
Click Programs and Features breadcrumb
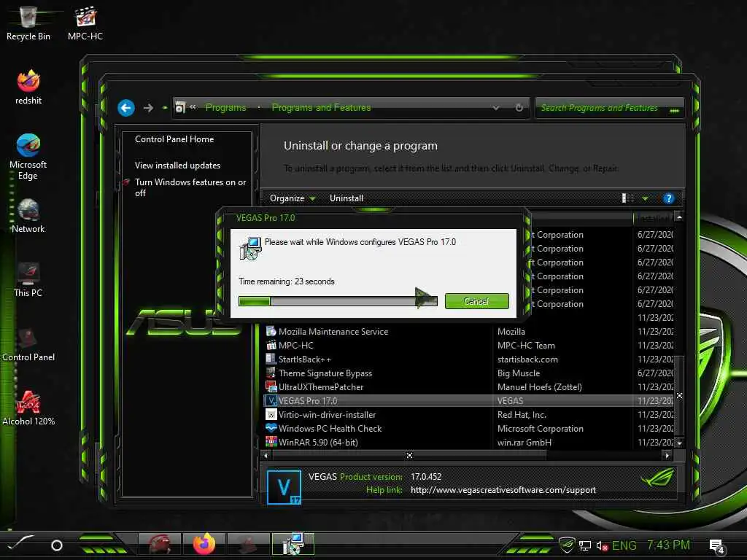tap(321, 108)
